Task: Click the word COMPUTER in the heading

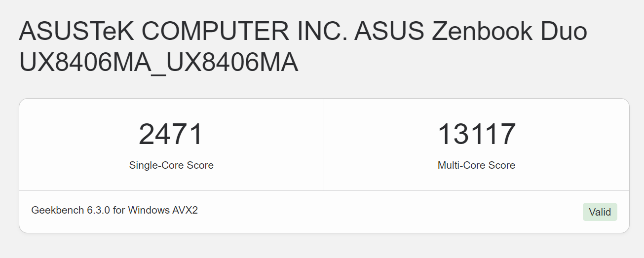Action: [215, 33]
